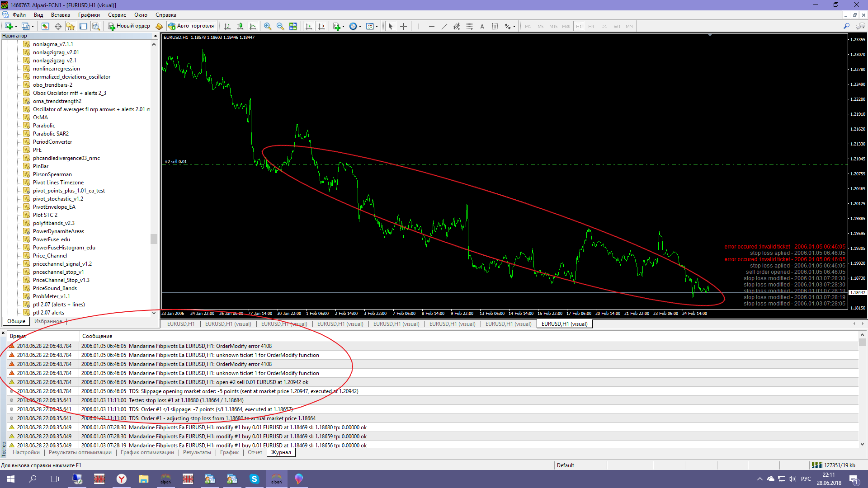Open the templates dropdown arrow
The height and width of the screenshot is (488, 868).
(377, 26)
